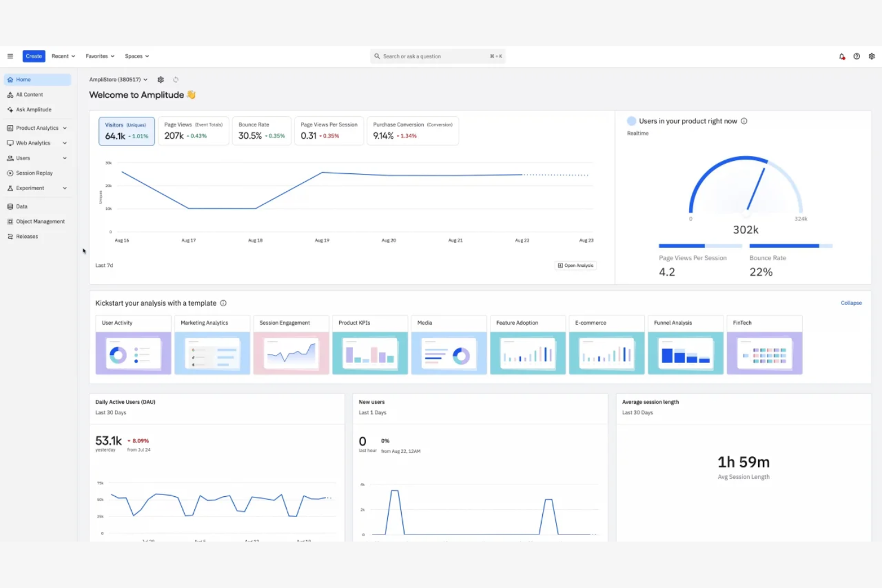Expand the Spaces dropdown
This screenshot has width=882, height=588.
[137, 56]
